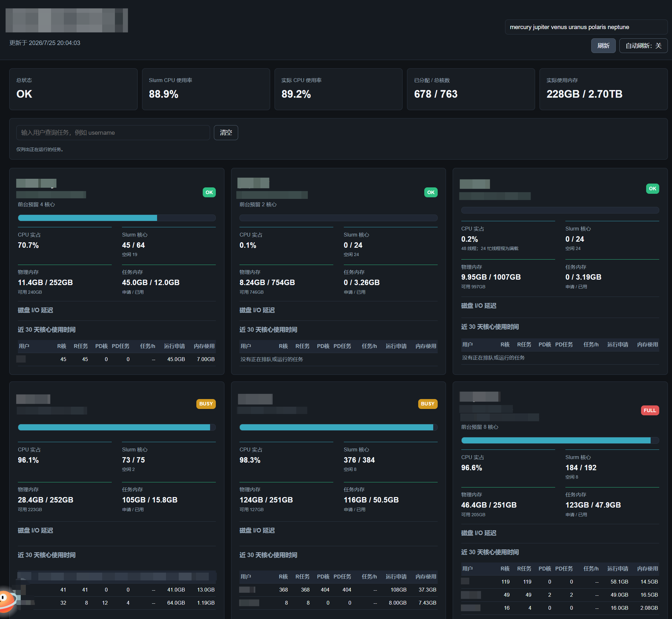The image size is (672, 619).
Task: Click the 9.95GB / 1007GB physical memory value
Action: coord(491,277)
